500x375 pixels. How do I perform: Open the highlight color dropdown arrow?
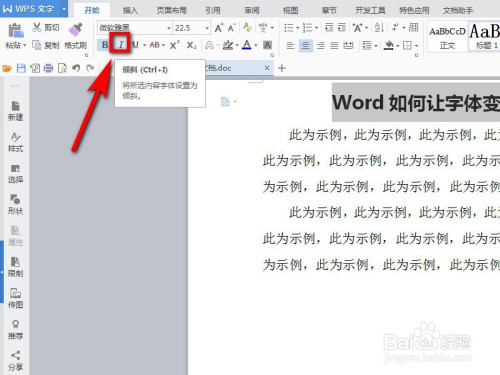pyautogui.click(x=237, y=45)
